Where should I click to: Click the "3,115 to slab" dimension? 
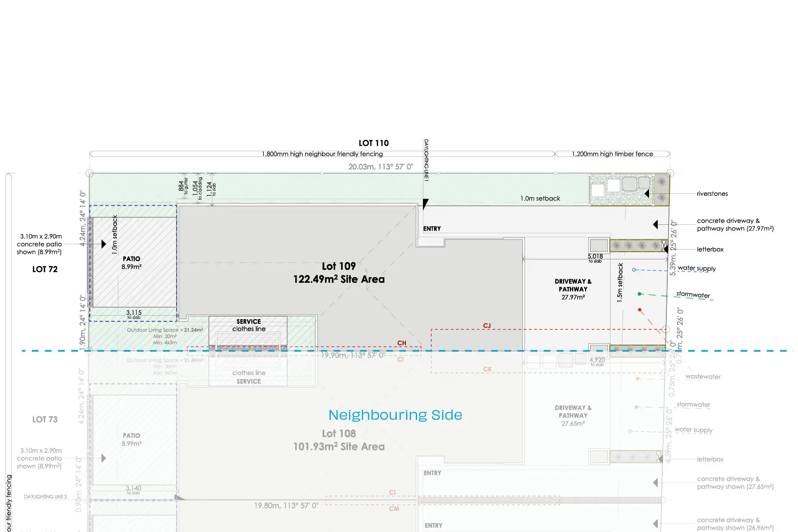(x=134, y=314)
